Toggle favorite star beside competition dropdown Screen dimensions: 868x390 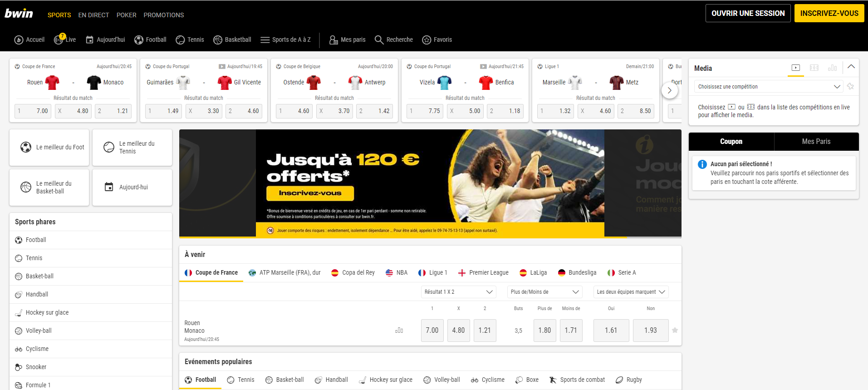pyautogui.click(x=851, y=86)
